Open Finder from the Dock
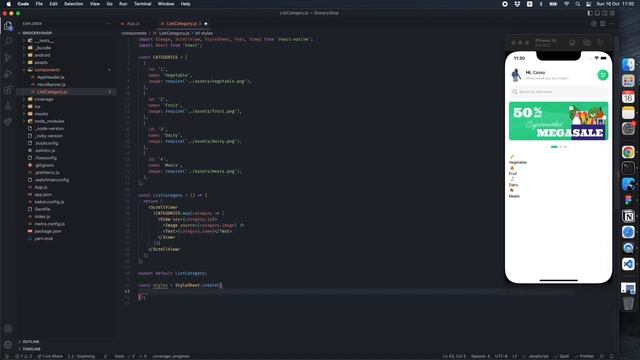Image resolution: width=640 pixels, height=360 pixels. [628, 64]
